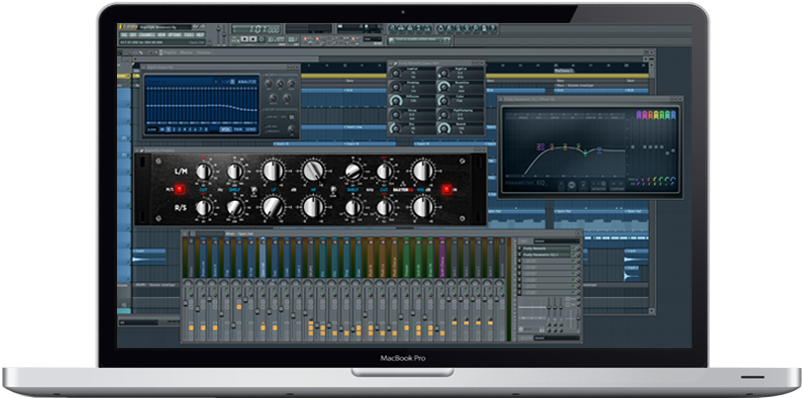
Task: Select the blue band 6 token in Parametric EQ 2
Action: [x=599, y=150]
